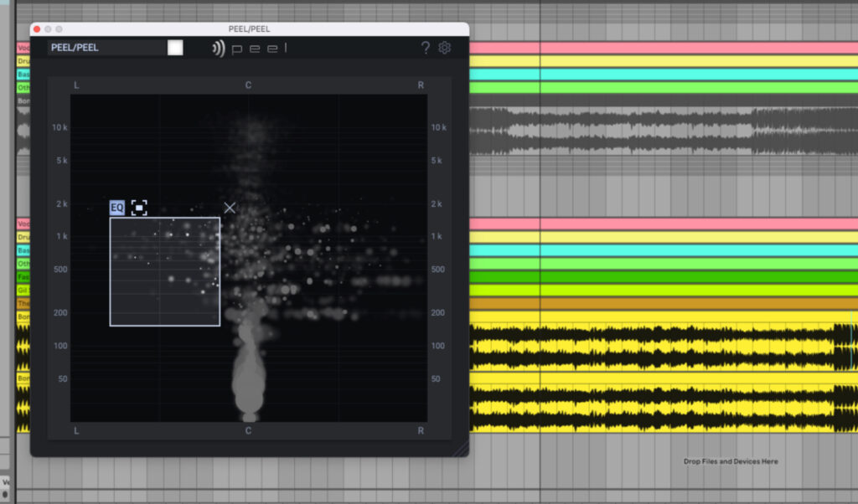Select the yellow waveform clip in the arrangement
Screen dimensions: 858x504
[662, 343]
